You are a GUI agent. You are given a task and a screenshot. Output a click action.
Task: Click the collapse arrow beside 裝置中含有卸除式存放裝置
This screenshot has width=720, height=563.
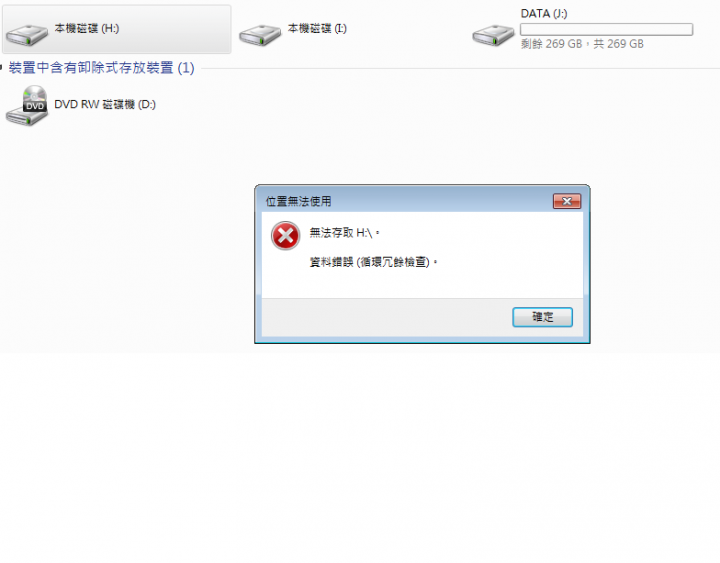click(x=1, y=68)
